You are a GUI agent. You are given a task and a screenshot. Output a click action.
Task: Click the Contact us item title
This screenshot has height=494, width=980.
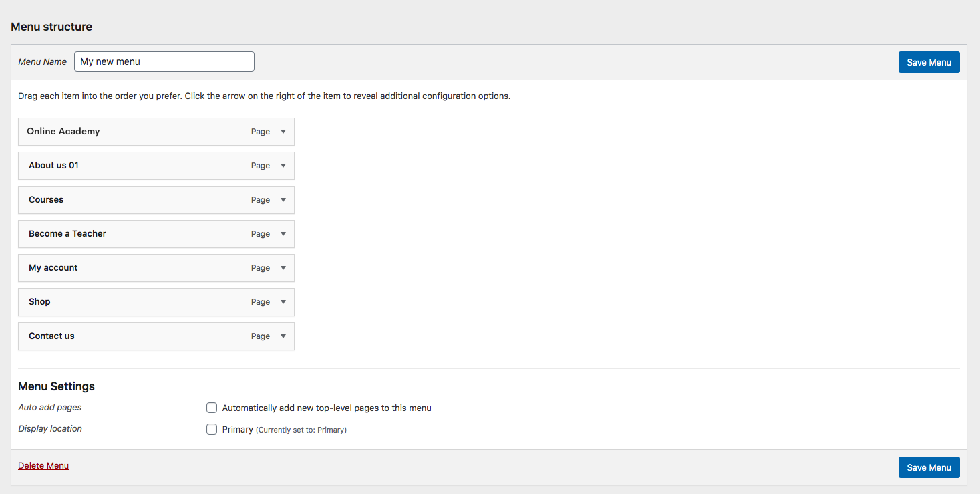click(x=51, y=336)
